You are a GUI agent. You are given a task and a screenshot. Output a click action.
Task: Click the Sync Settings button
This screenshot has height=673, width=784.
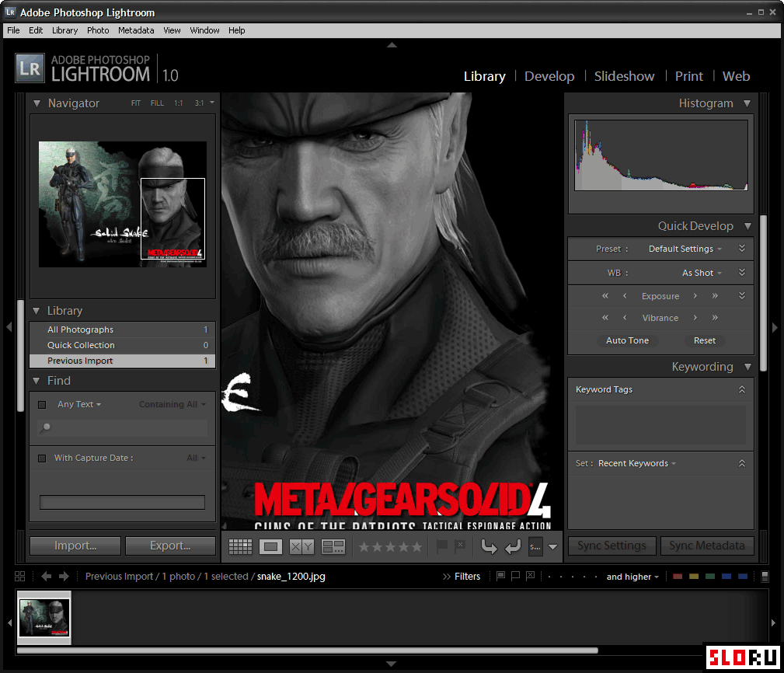coord(612,546)
